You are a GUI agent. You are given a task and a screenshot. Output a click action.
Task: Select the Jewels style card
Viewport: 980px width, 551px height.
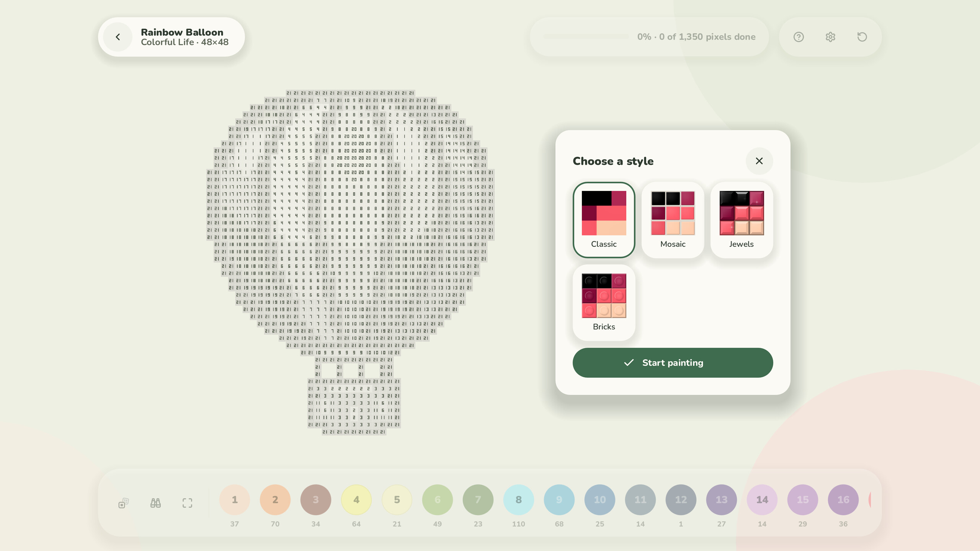pos(742,220)
